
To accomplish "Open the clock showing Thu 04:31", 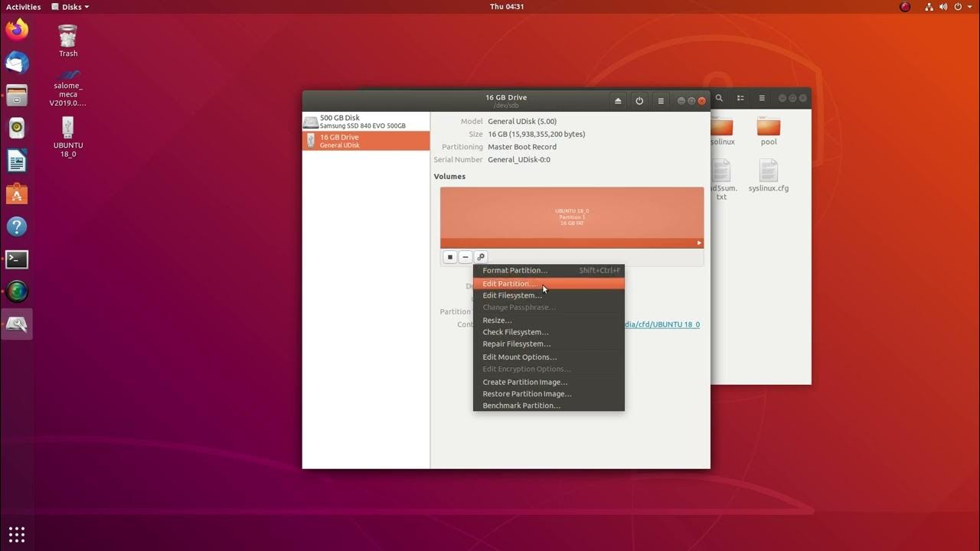I will pyautogui.click(x=507, y=7).
